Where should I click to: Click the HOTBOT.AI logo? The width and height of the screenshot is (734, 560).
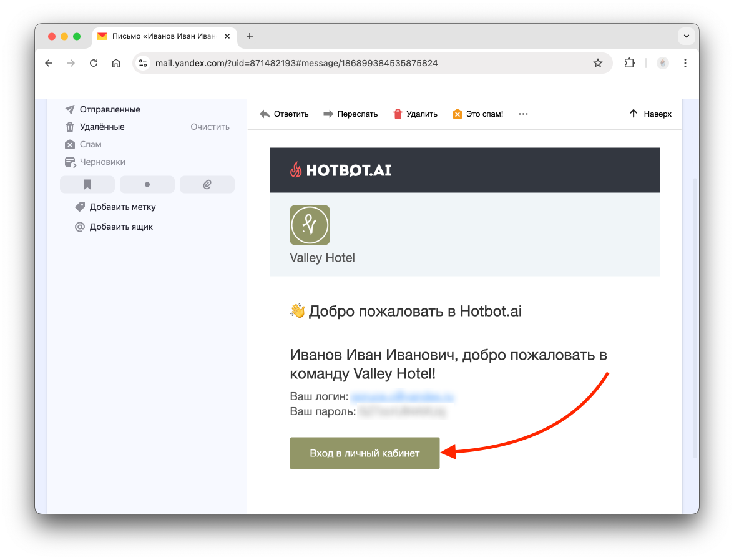pyautogui.click(x=340, y=170)
